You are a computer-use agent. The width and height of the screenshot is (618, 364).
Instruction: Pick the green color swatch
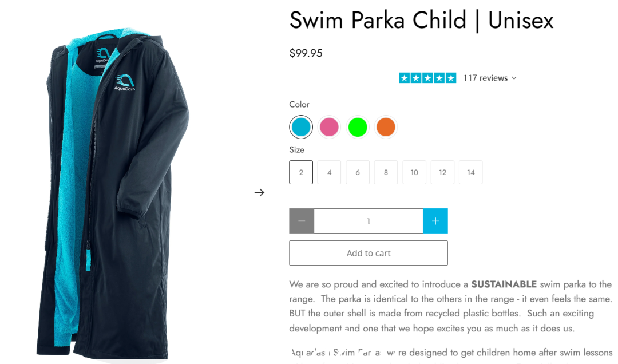358,127
